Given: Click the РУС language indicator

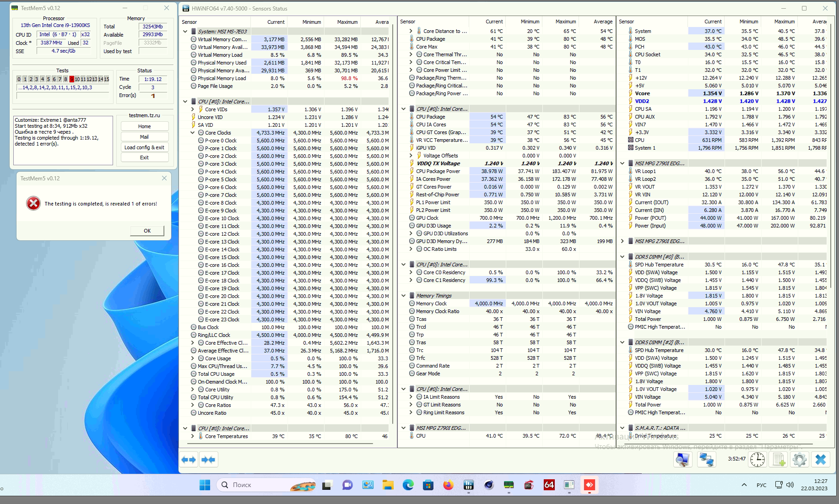Looking at the screenshot, I should (x=762, y=485).
